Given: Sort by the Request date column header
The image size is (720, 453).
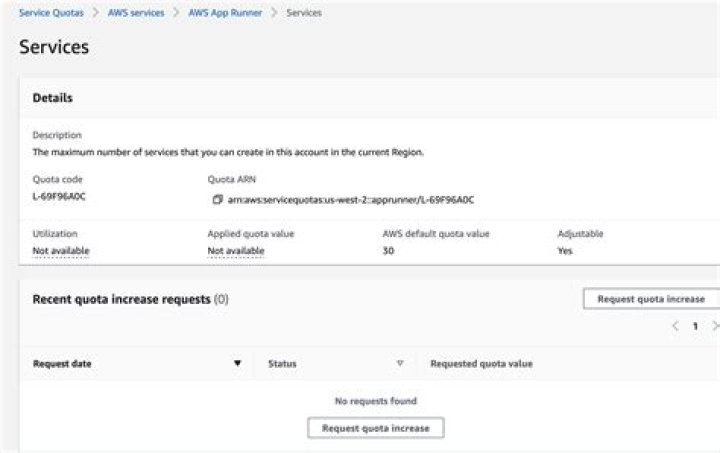Looking at the screenshot, I should (62, 364).
